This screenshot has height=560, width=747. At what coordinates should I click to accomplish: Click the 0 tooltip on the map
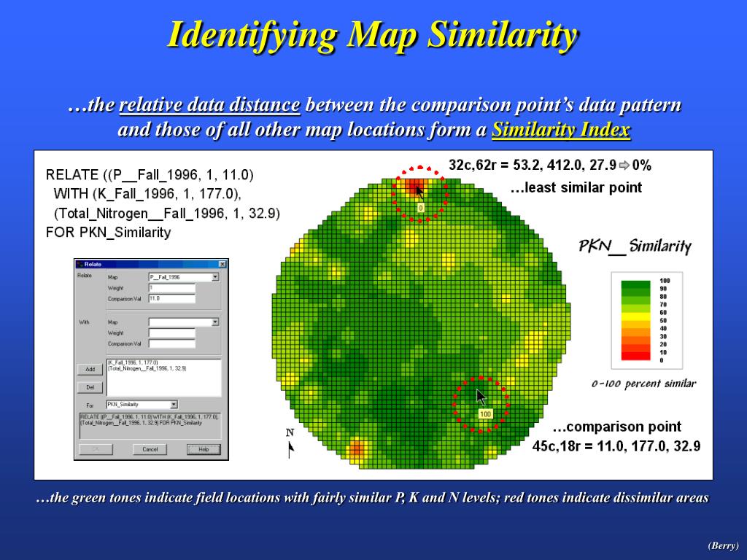pyautogui.click(x=421, y=208)
